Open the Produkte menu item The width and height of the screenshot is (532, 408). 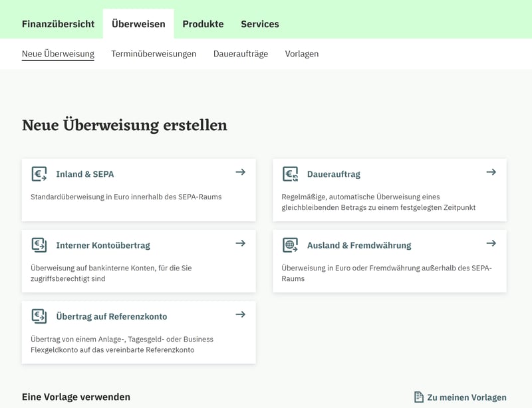coord(203,24)
